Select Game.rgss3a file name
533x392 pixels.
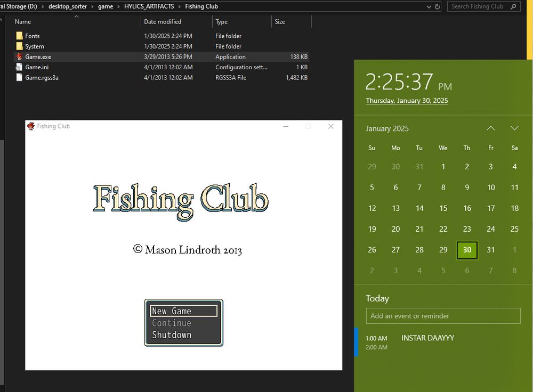click(x=42, y=78)
